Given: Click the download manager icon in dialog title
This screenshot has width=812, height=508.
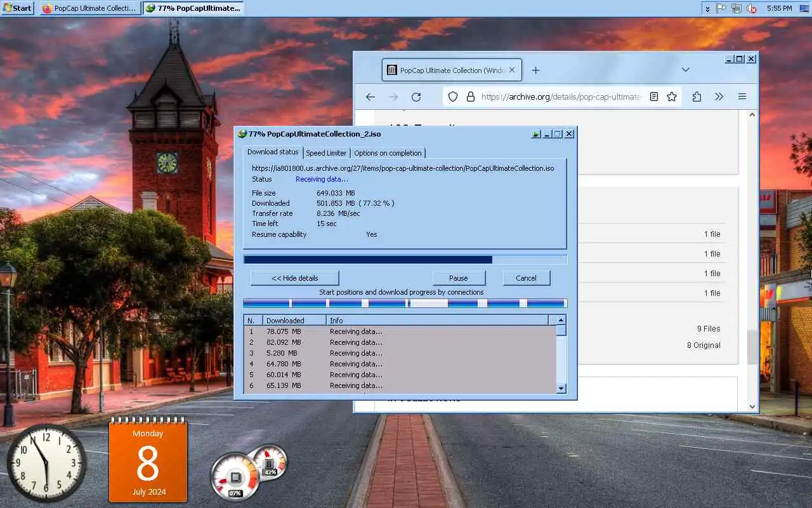Looking at the screenshot, I should [x=242, y=134].
